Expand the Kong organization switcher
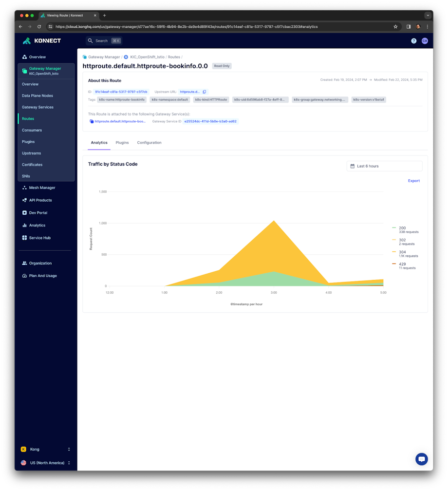The image size is (448, 490). [x=46, y=449]
